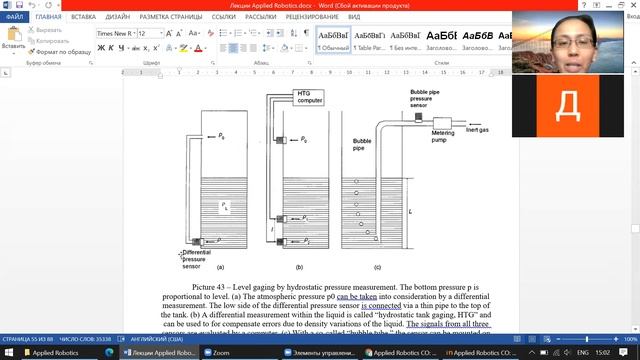
Task: Open the proofing status icon in status bar
Action: [x=121, y=339]
